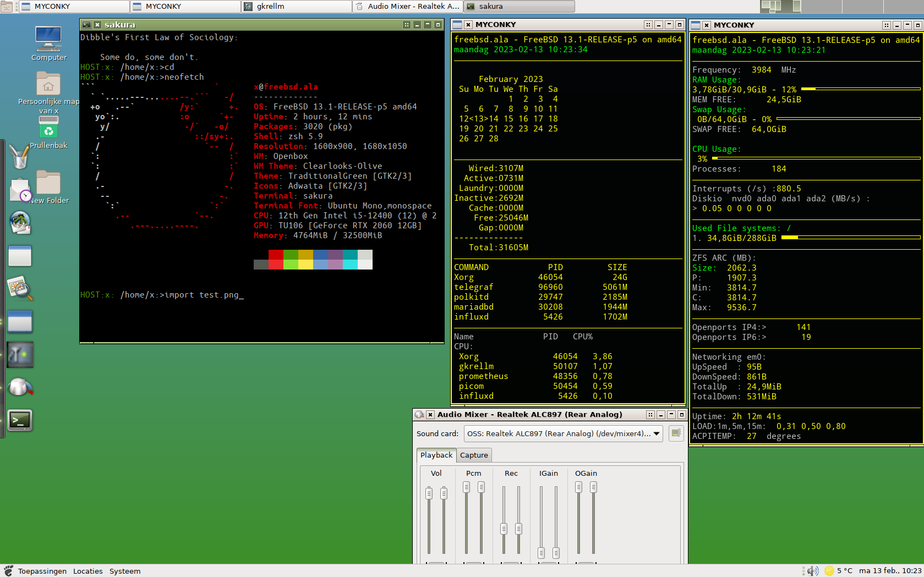
Task: Open the Systeem menu
Action: tap(125, 571)
